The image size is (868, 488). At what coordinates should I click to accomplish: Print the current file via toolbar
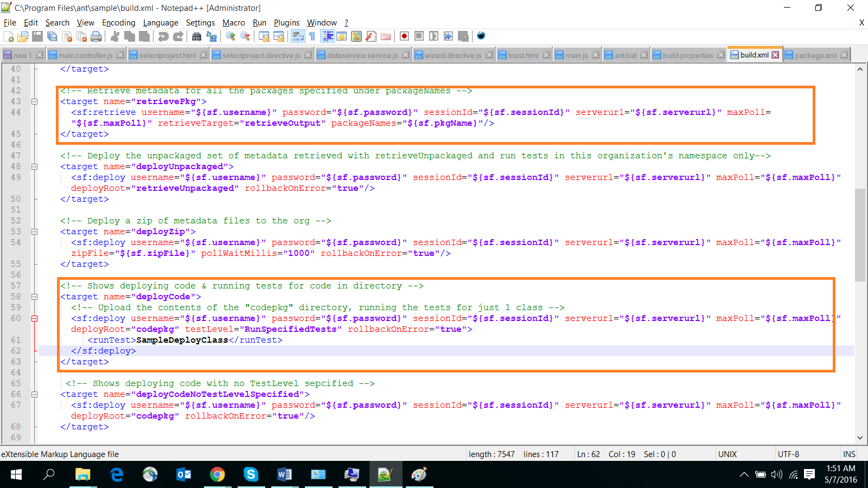click(96, 36)
